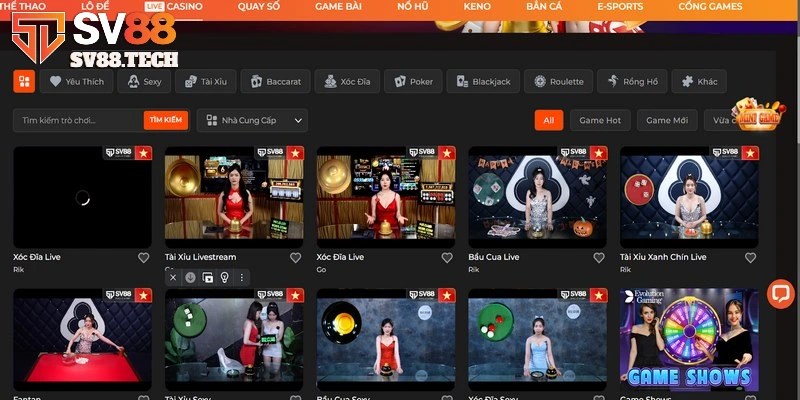This screenshot has height=400, width=800.
Task: Open the orange live chat bubble
Action: [779, 293]
